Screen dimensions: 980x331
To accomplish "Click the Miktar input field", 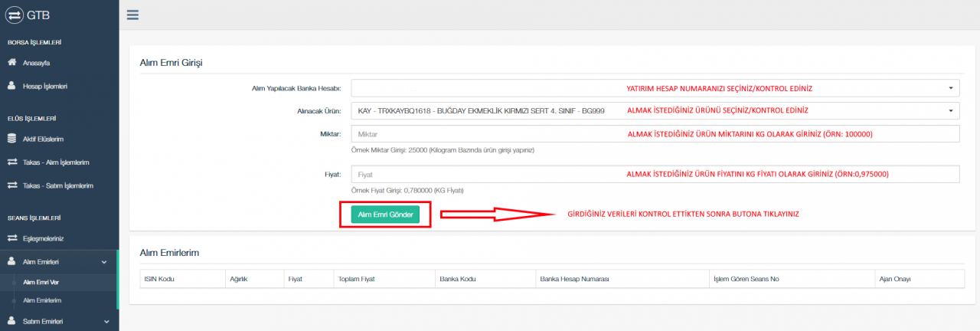I will pyautogui.click(x=655, y=134).
